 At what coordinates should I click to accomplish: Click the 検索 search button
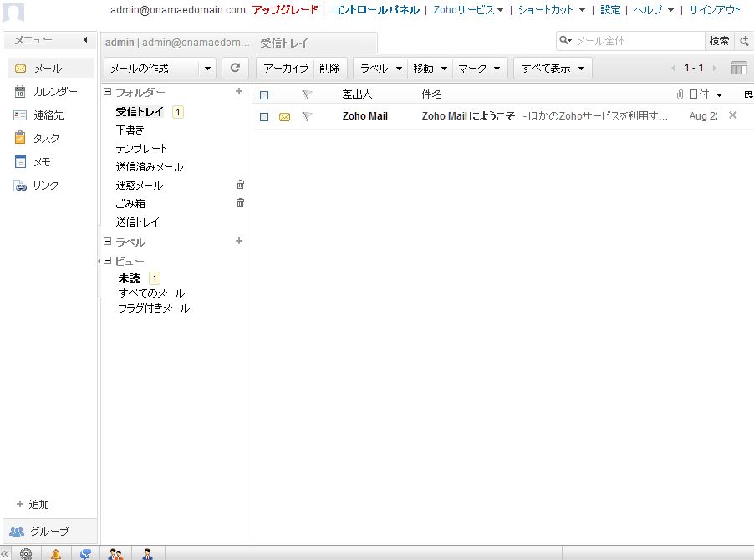[719, 41]
